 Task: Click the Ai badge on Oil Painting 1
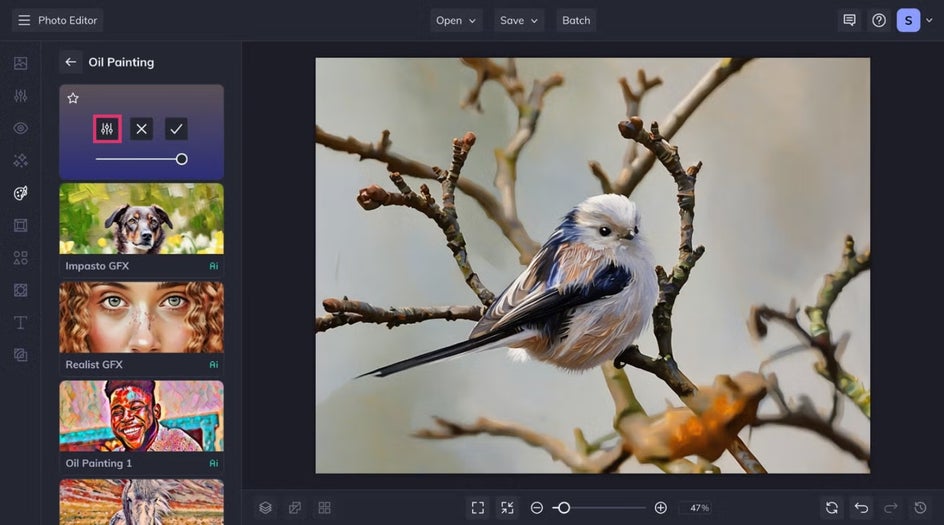[x=214, y=464]
